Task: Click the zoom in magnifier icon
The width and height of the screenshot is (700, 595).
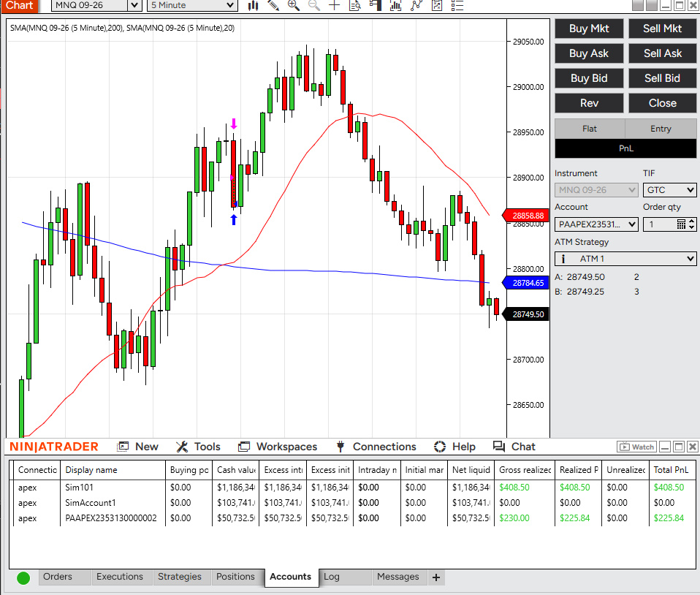Action: click(293, 5)
